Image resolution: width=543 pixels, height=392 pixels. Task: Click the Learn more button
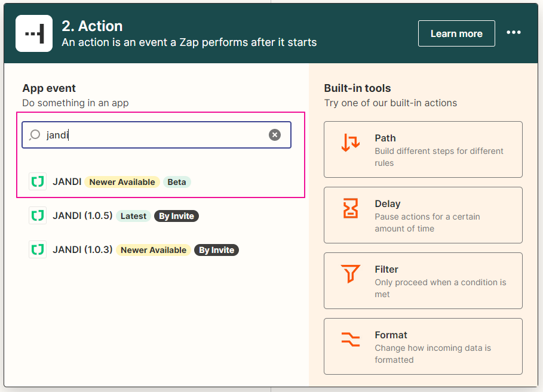tap(456, 33)
